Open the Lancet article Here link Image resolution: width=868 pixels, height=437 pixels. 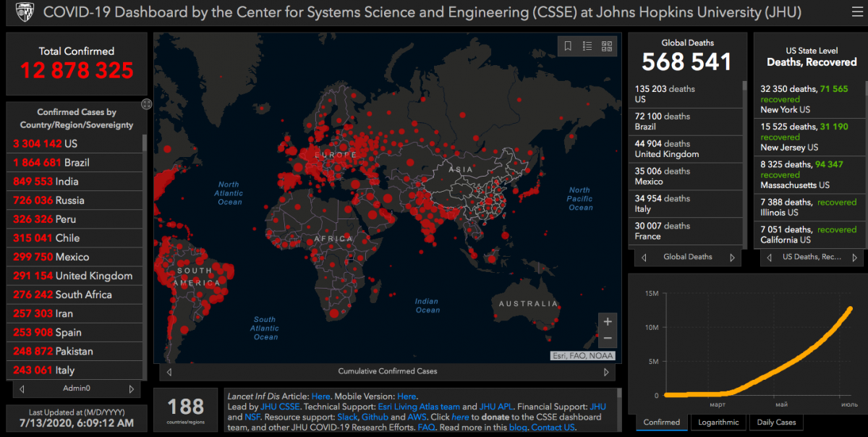tap(320, 396)
